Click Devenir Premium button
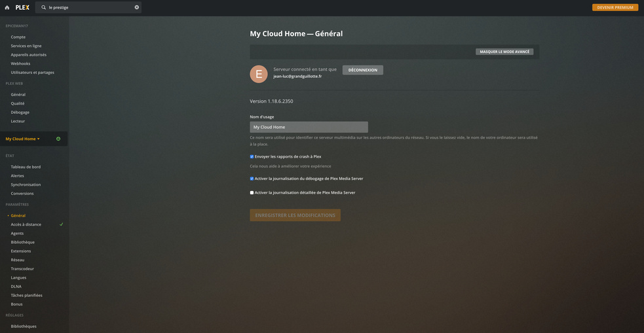The image size is (644, 333). [615, 7]
